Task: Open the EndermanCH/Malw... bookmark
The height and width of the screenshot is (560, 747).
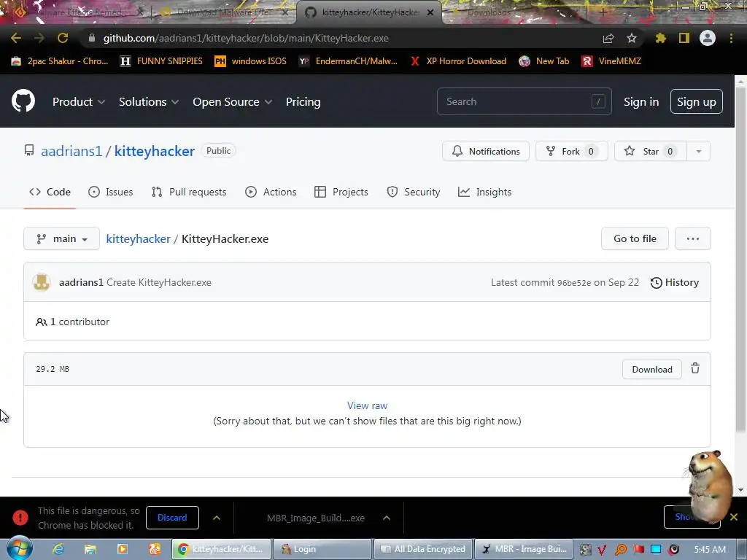Action: pyautogui.click(x=348, y=61)
